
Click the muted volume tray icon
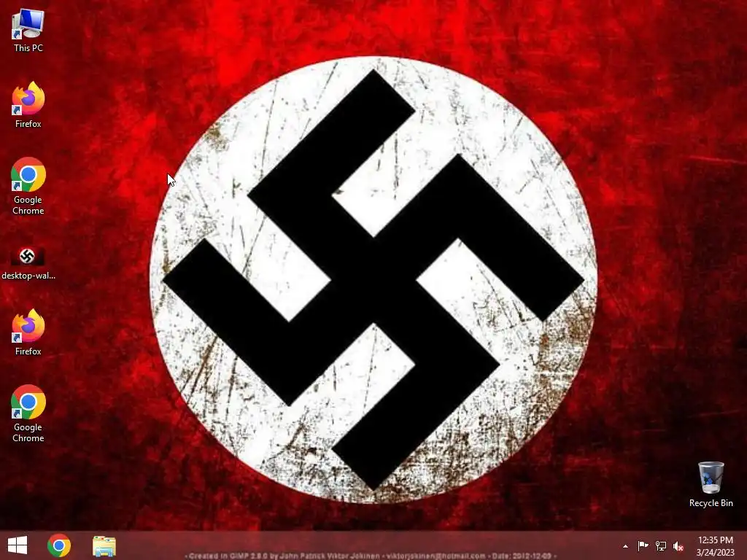pyautogui.click(x=678, y=546)
